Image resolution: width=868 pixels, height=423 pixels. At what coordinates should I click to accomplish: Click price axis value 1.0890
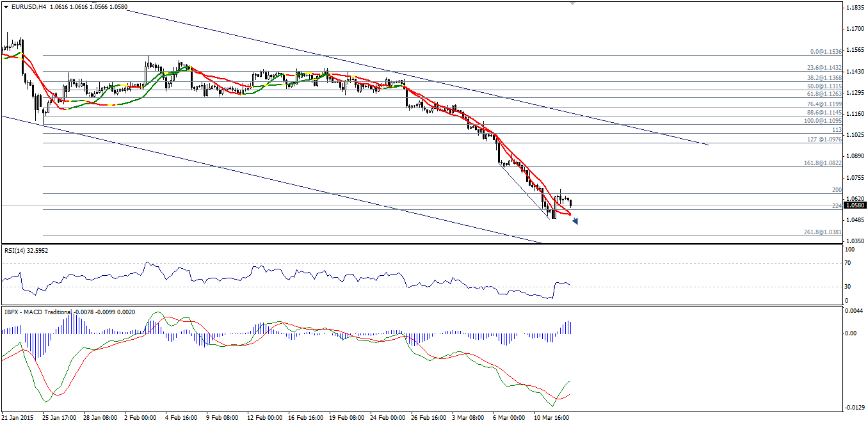coord(855,156)
